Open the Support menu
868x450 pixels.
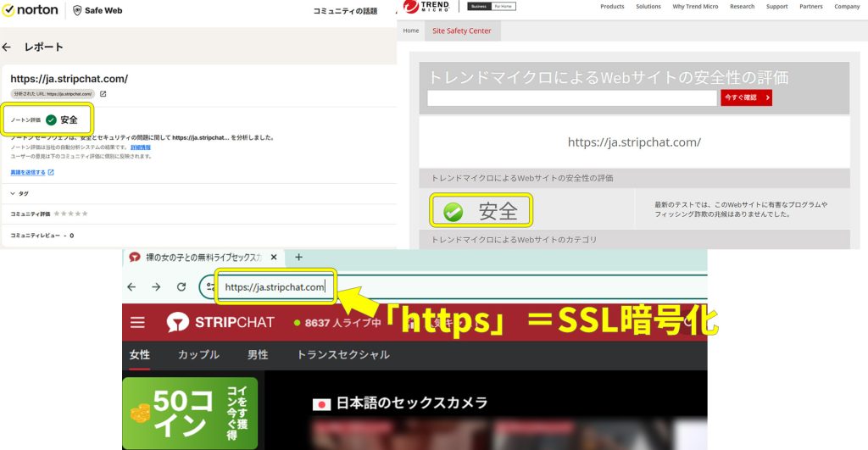(776, 7)
